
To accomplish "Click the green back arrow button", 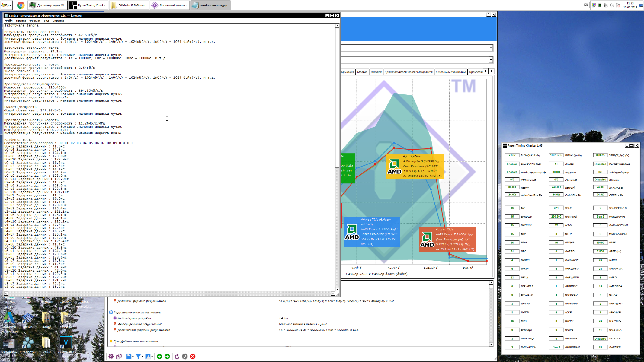I will tap(159, 357).
